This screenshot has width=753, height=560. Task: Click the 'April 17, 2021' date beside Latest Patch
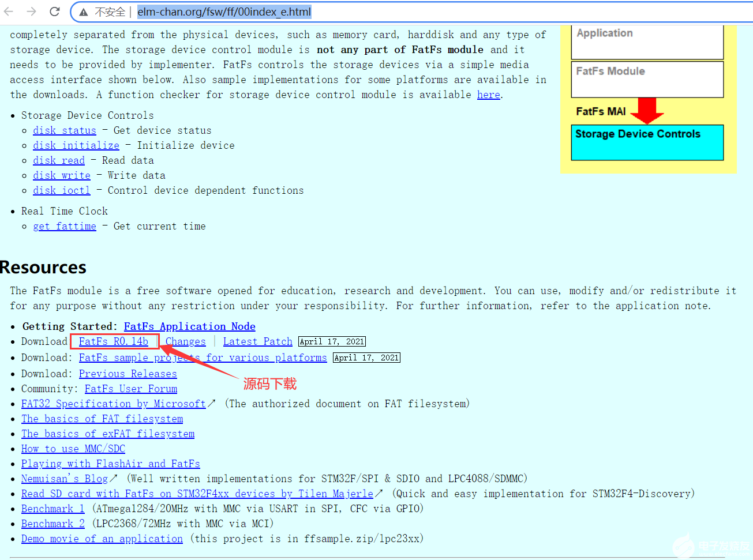pos(332,341)
